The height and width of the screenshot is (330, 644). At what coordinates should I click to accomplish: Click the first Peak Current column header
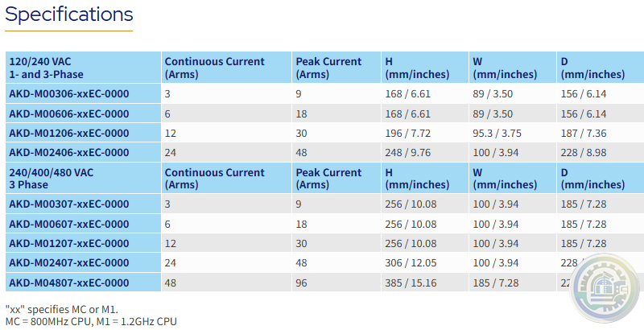click(x=328, y=68)
